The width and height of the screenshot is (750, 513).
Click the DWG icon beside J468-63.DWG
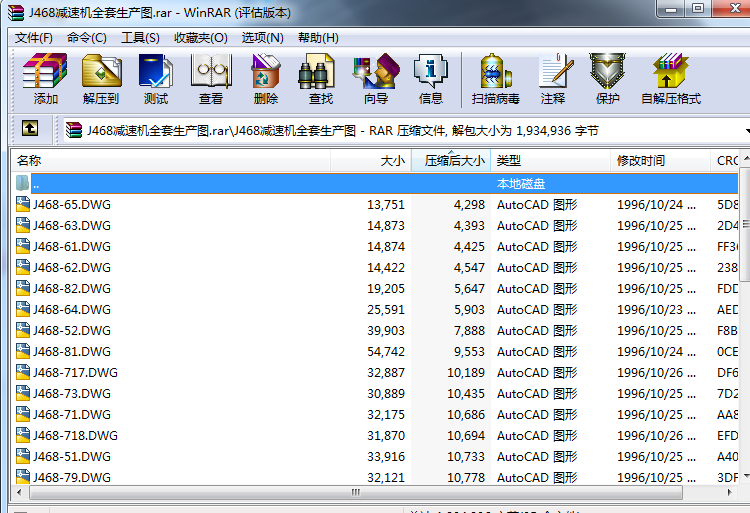(x=23, y=225)
